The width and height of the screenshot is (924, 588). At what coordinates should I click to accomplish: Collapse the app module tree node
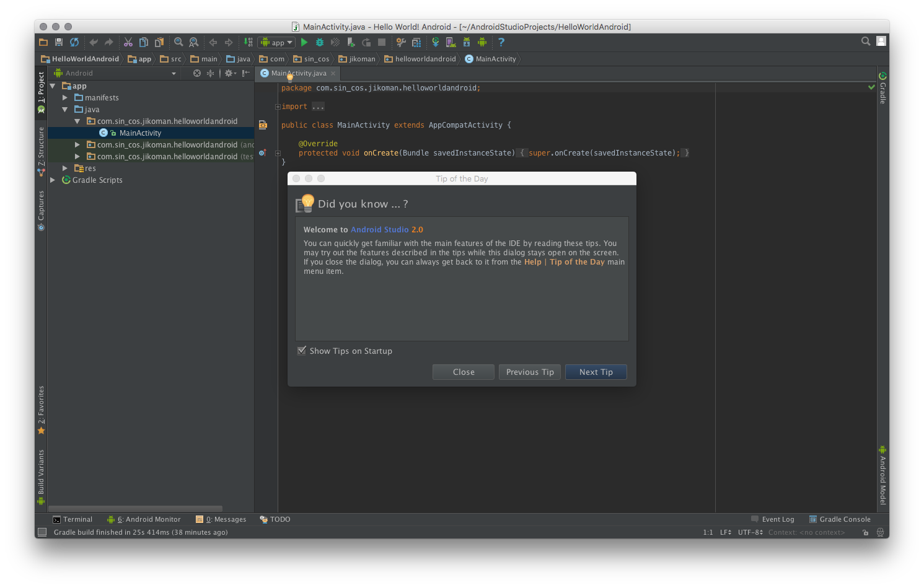53,86
